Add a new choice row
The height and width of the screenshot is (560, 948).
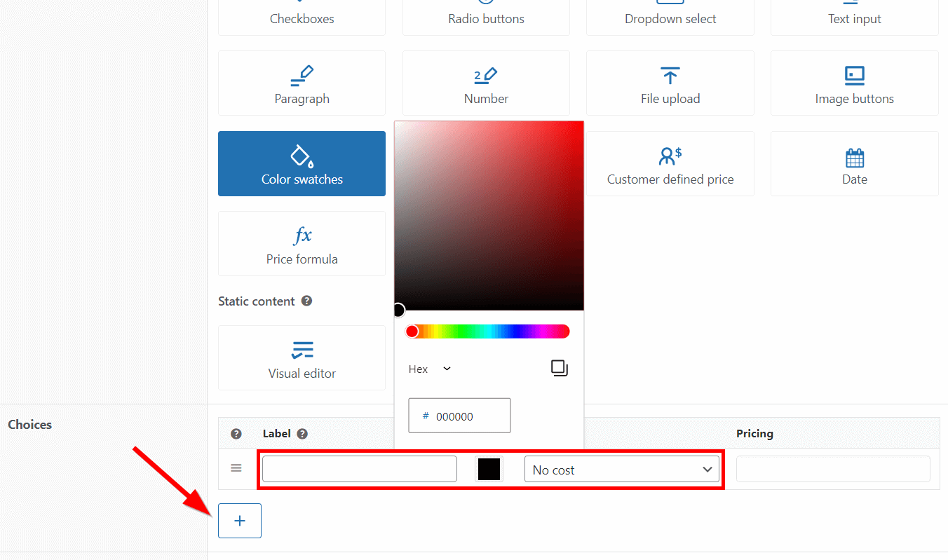pos(239,520)
